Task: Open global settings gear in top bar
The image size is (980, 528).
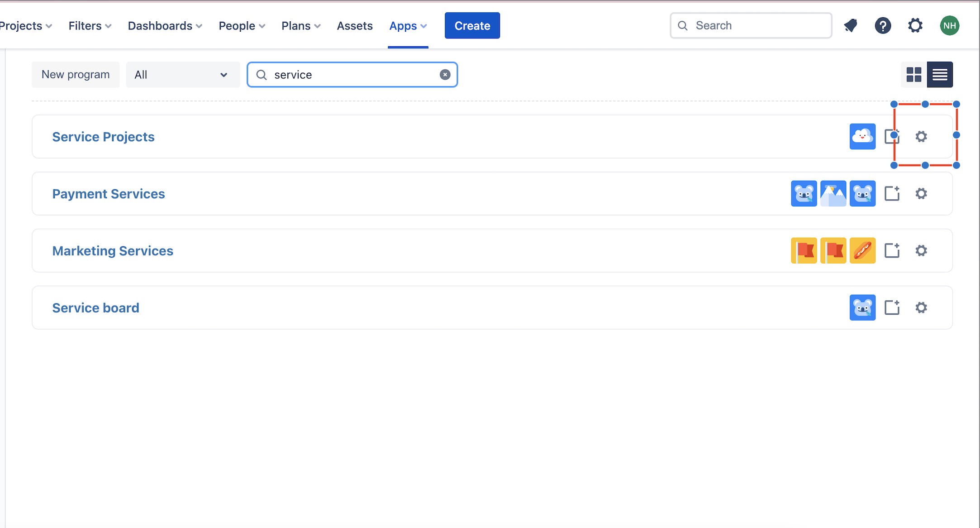Action: point(915,26)
